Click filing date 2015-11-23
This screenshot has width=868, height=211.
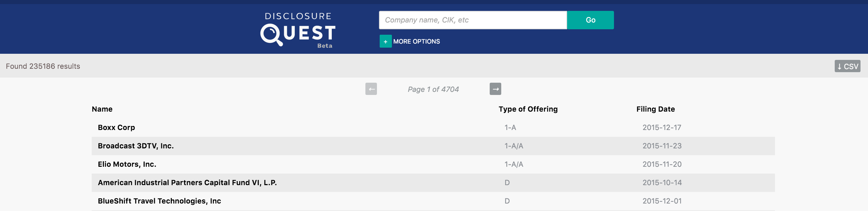click(x=662, y=146)
